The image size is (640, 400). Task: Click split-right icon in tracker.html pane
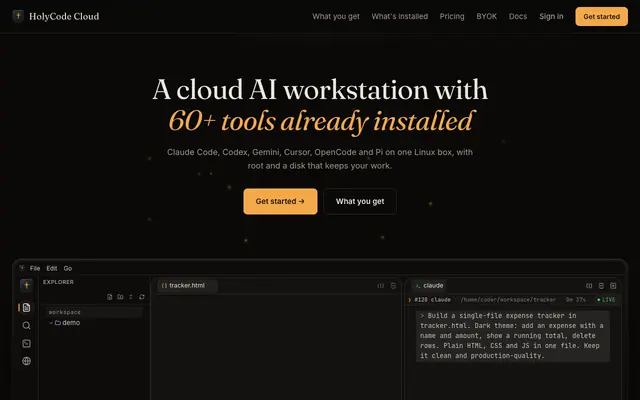click(381, 286)
